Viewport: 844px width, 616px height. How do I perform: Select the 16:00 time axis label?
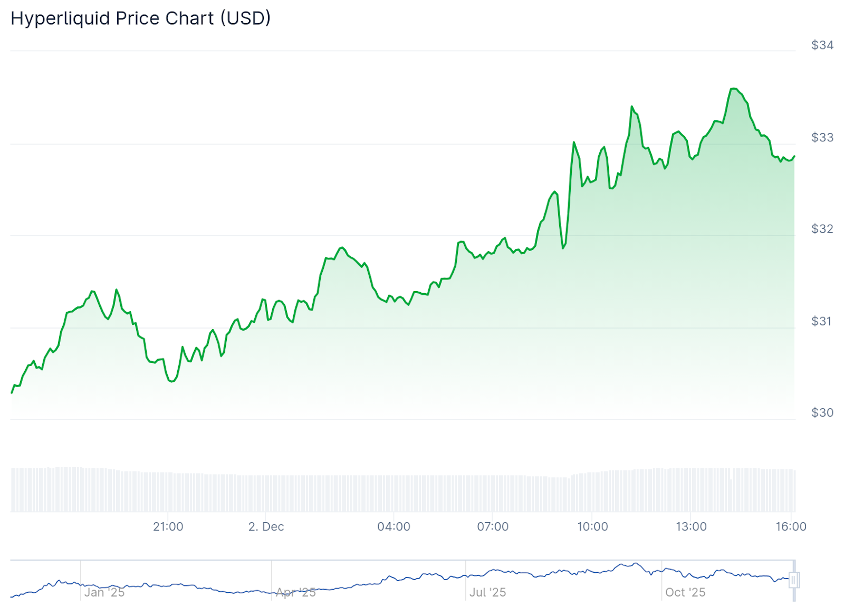pyautogui.click(x=791, y=526)
